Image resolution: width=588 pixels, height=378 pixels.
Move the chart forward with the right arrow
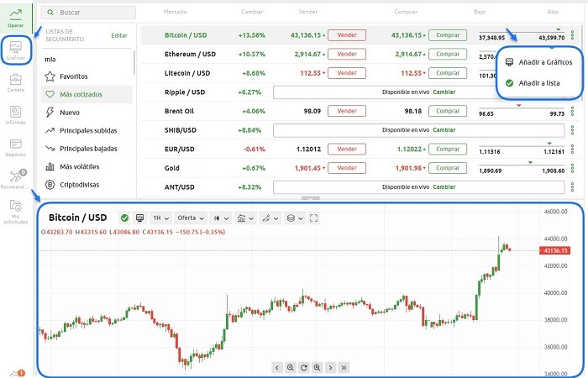pyautogui.click(x=330, y=368)
